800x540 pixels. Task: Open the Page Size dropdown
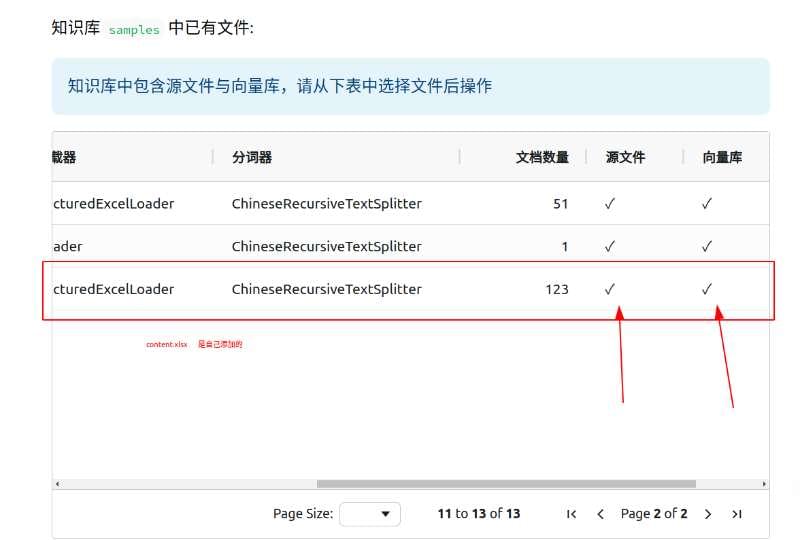[x=370, y=514]
